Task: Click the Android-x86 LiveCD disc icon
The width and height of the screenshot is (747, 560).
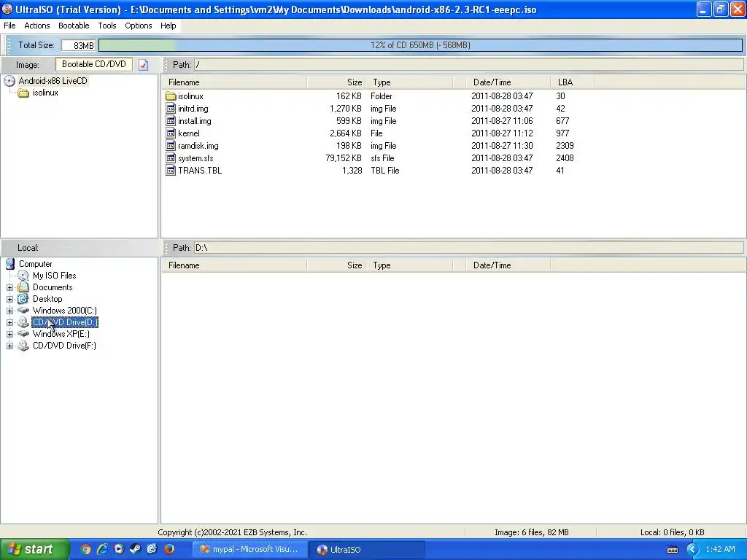Action: pyautogui.click(x=9, y=81)
